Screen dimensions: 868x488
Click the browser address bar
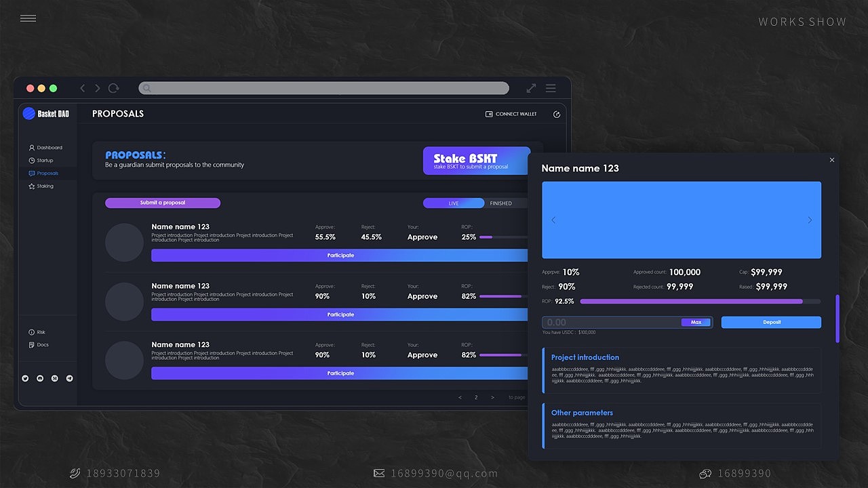[x=323, y=88]
